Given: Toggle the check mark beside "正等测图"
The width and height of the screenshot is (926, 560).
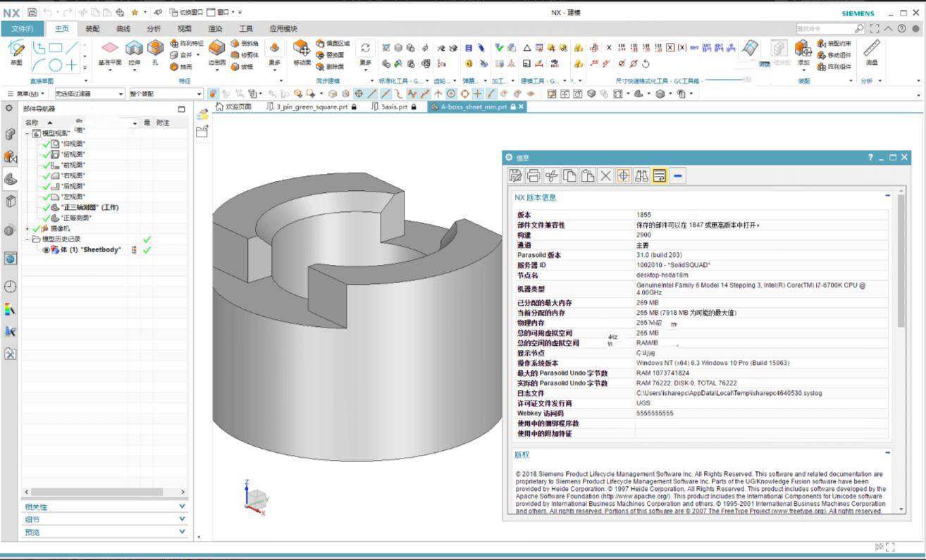Looking at the screenshot, I should [x=46, y=218].
